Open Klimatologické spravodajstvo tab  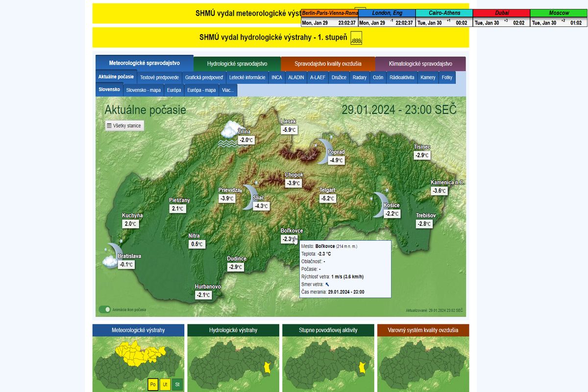420,64
